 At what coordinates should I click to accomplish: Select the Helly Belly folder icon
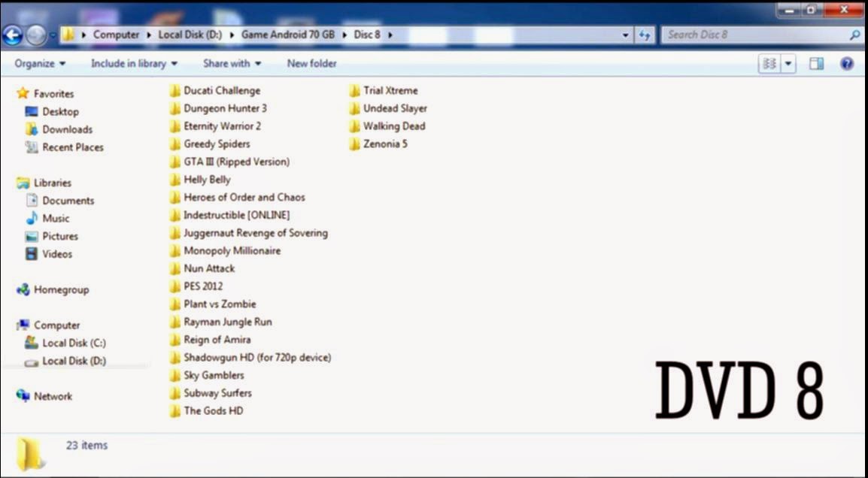coord(175,179)
